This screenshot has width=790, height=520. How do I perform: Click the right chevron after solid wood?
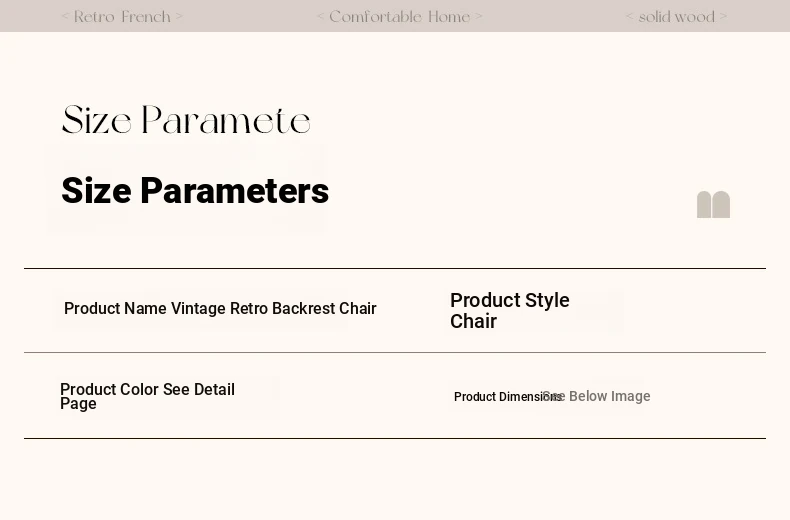pos(723,17)
